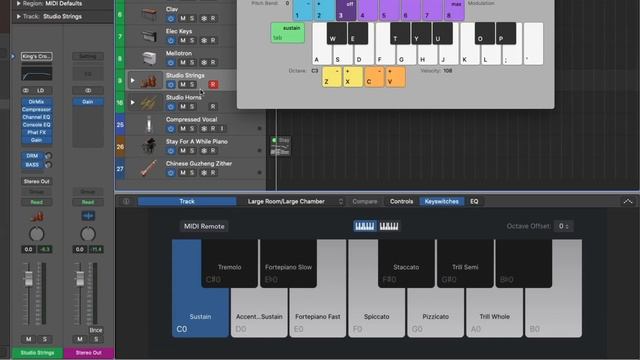Screen dimensions: 640x360
Task: Adjust the Stereo Out volume fader
Action: point(80,278)
